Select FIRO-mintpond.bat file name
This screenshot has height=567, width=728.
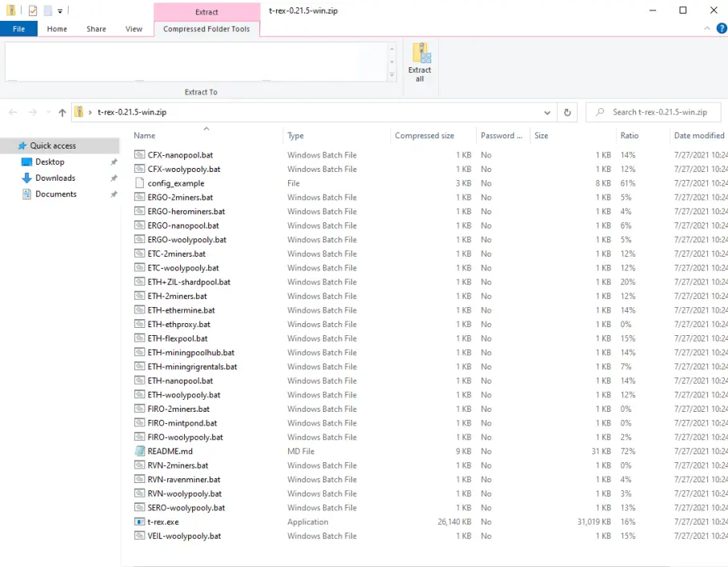click(x=182, y=423)
